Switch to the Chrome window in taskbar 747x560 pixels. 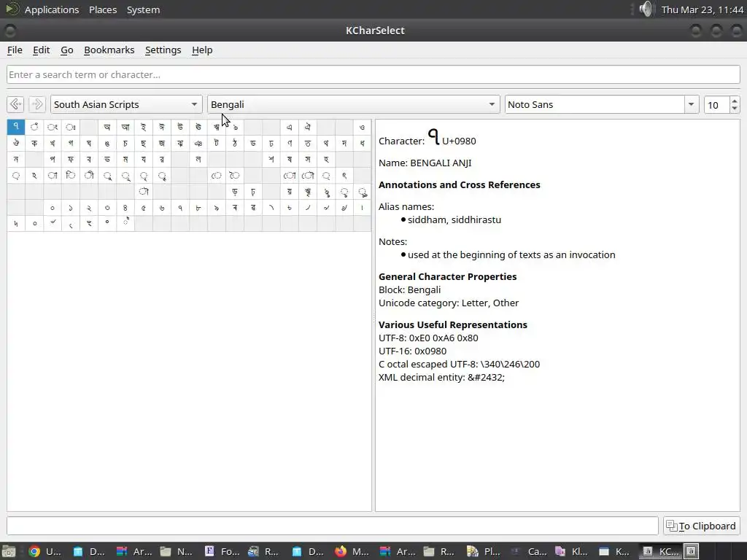click(44, 551)
